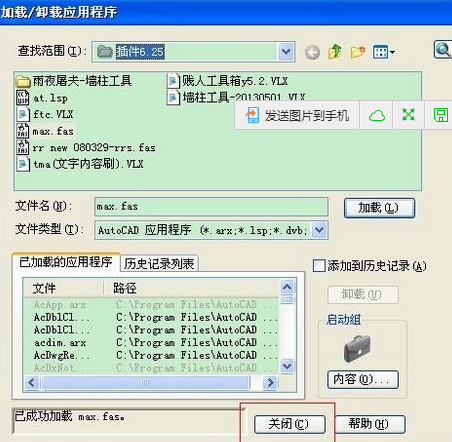
Task: Select tma(文字内容刷).VLX file icon
Action: click(23, 164)
